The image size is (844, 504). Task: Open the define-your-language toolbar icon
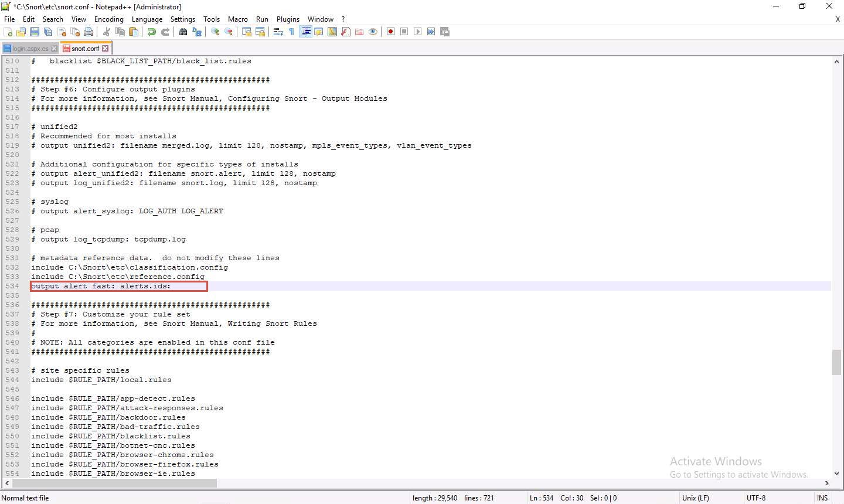[319, 32]
